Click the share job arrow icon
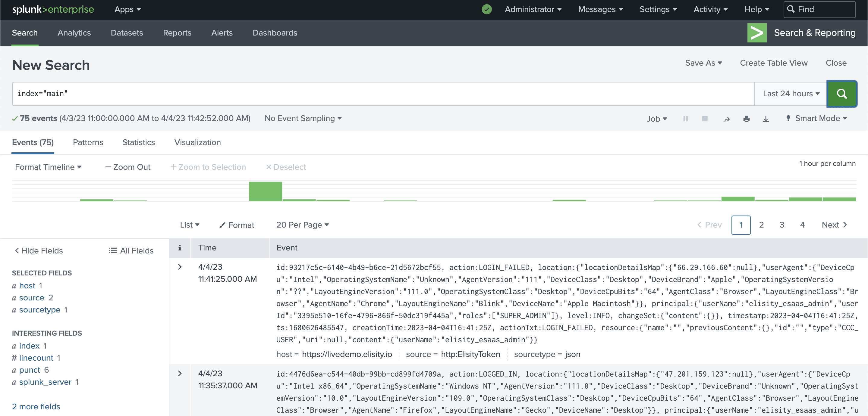The image size is (868, 416). click(x=727, y=119)
